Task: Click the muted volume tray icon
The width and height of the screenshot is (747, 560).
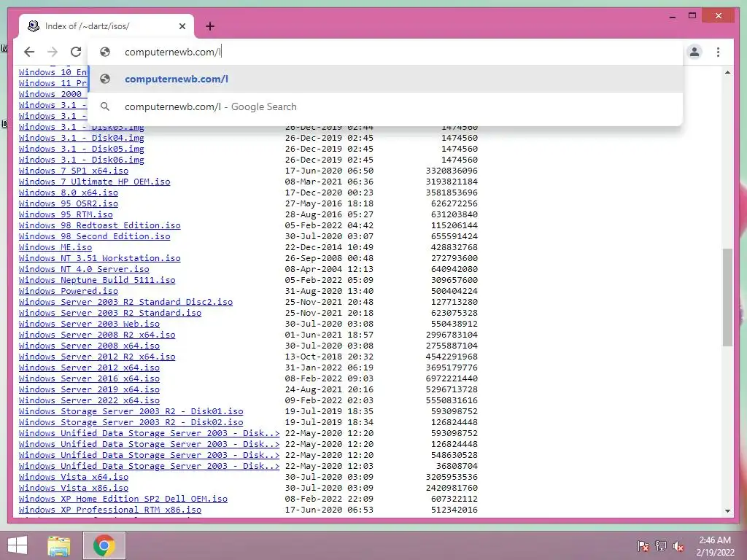Action: tap(678, 546)
